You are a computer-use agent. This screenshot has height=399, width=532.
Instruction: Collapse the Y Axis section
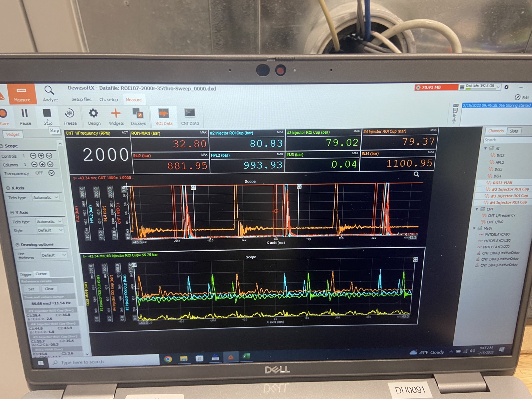[x=12, y=212]
